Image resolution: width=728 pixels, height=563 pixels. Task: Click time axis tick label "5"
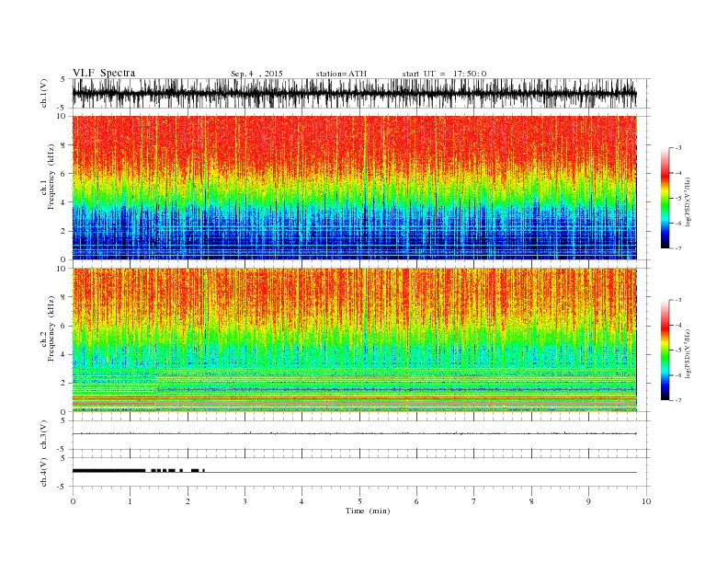point(359,501)
